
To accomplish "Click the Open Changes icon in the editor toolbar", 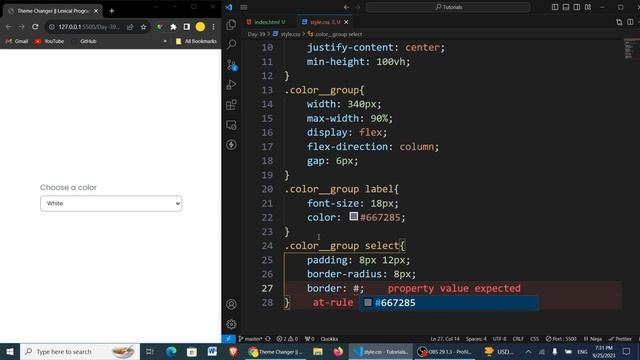I will pos(619,22).
